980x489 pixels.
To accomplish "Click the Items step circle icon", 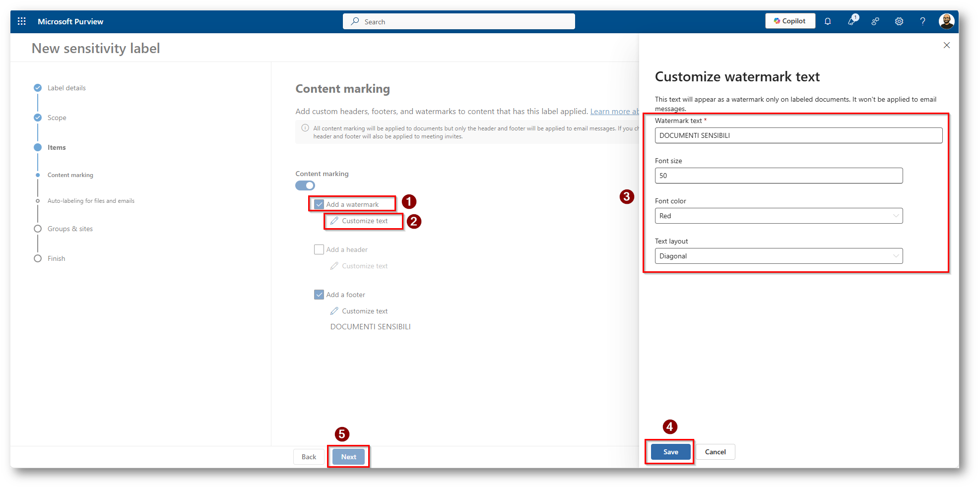I will click(38, 147).
